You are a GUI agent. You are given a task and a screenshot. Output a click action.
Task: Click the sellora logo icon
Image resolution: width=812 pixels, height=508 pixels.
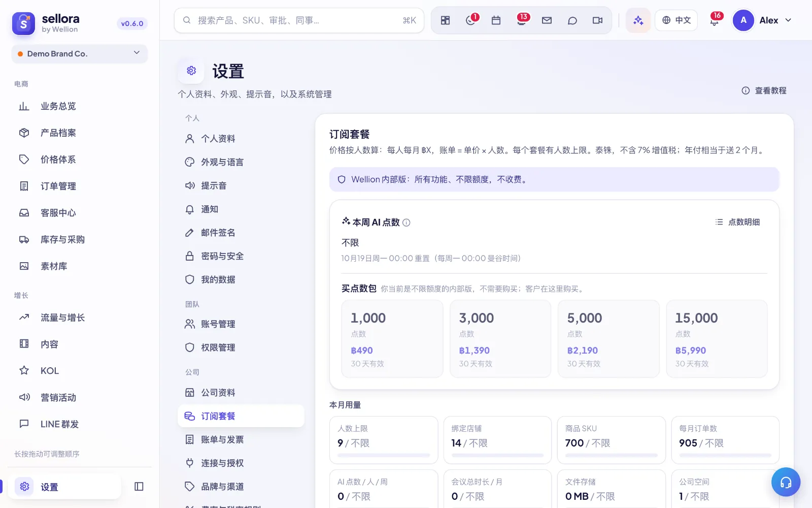coord(23,23)
